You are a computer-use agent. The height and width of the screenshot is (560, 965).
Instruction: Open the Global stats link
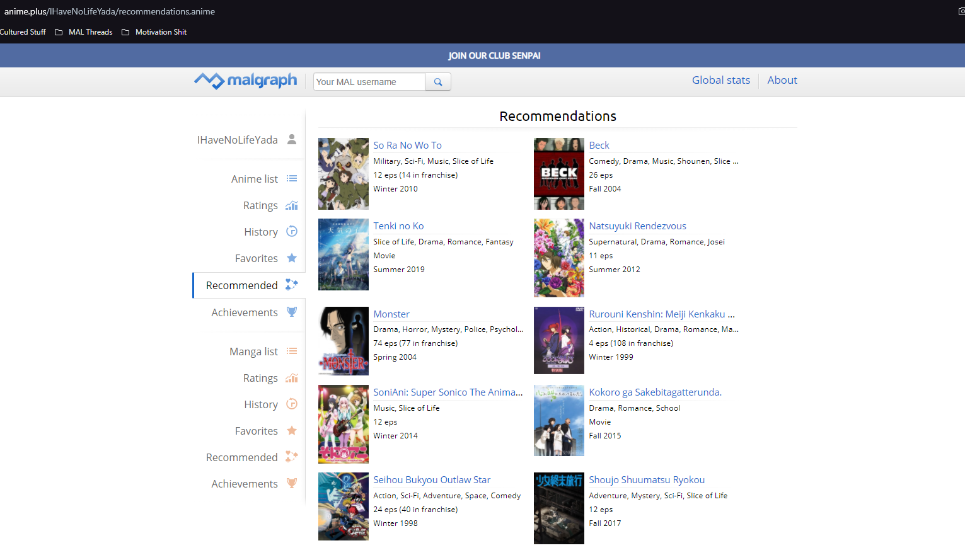click(720, 80)
